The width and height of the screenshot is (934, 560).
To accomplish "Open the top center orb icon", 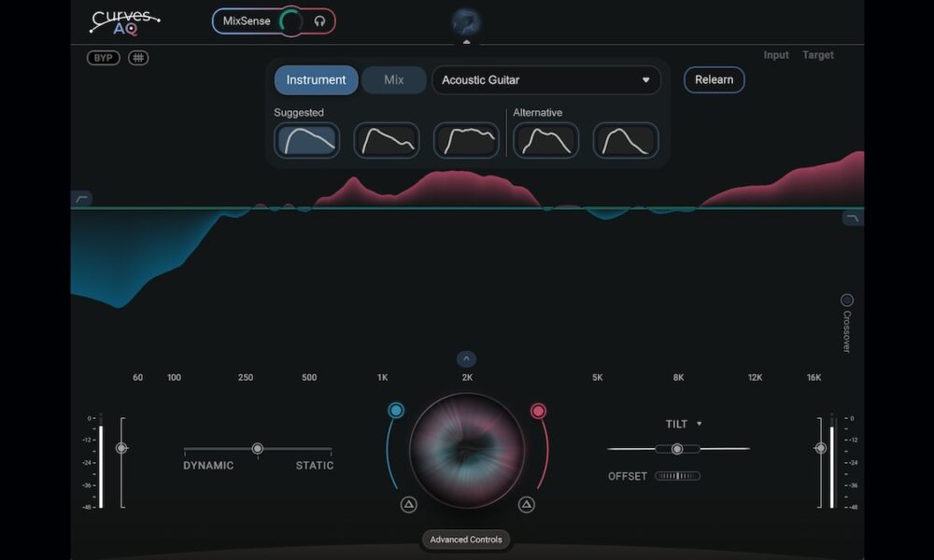I will point(466,22).
